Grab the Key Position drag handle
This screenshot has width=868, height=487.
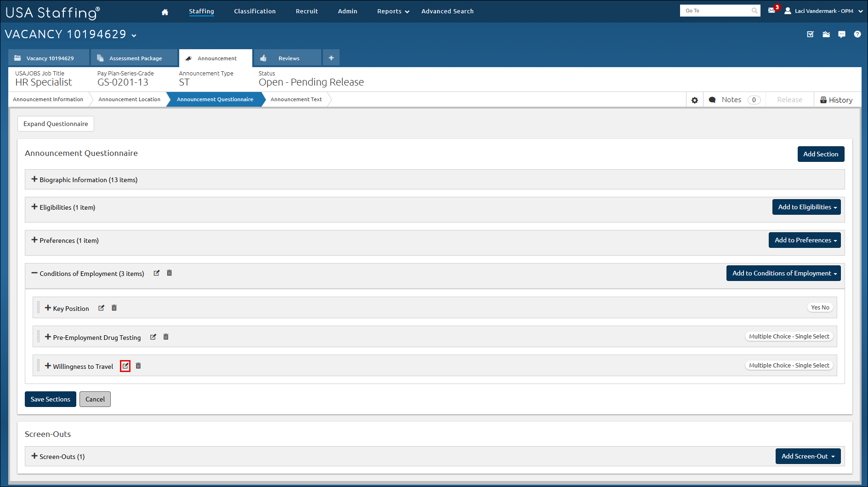coord(39,308)
